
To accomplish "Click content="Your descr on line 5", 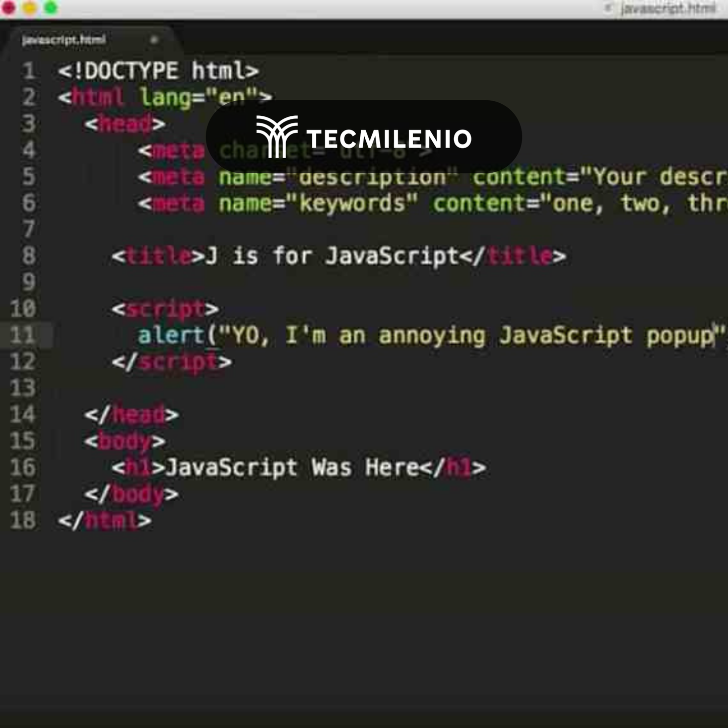I will (x=600, y=177).
